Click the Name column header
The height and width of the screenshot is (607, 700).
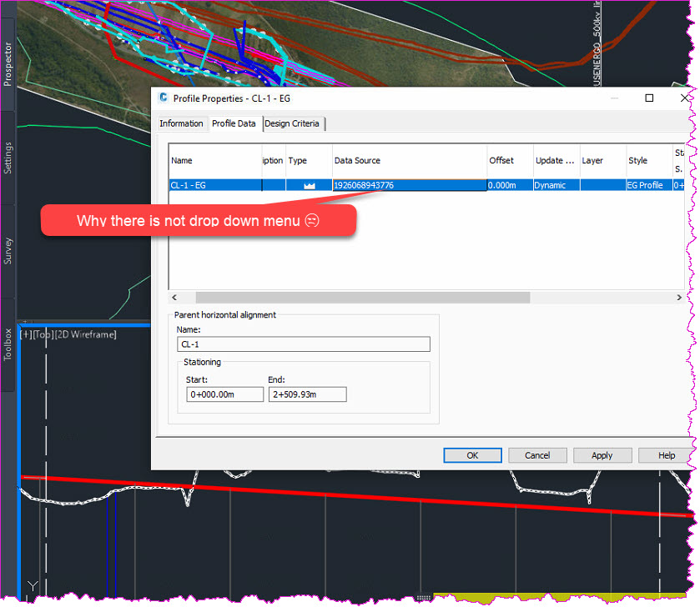coord(215,161)
